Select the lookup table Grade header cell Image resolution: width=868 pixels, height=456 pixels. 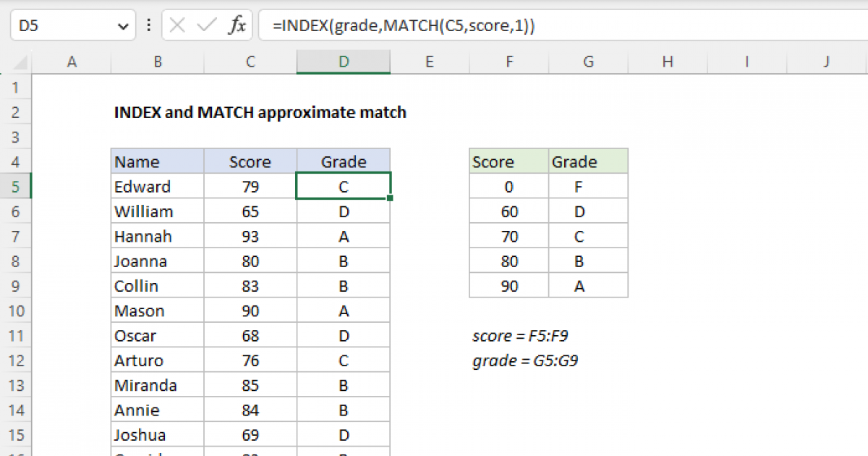(x=588, y=162)
